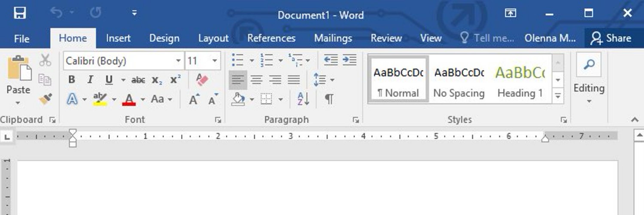Click the Save icon in the title bar
Viewport: 644px width, 215px height.
point(20,13)
